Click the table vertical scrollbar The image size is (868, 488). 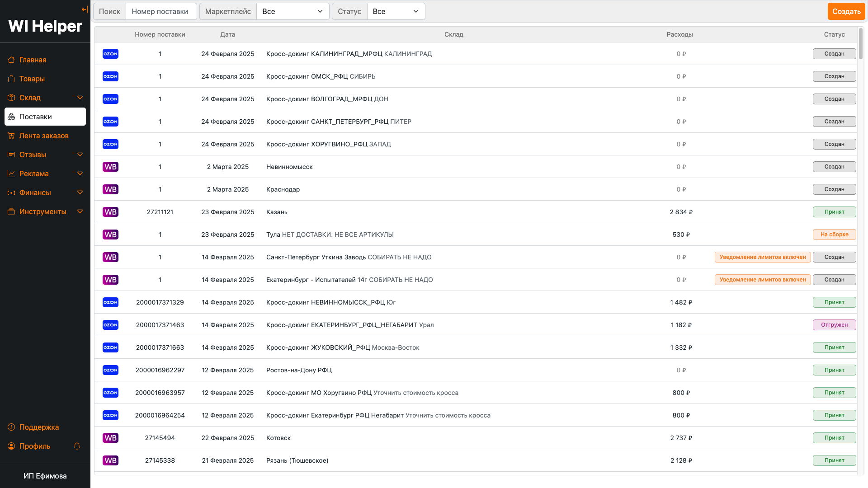[x=861, y=44]
